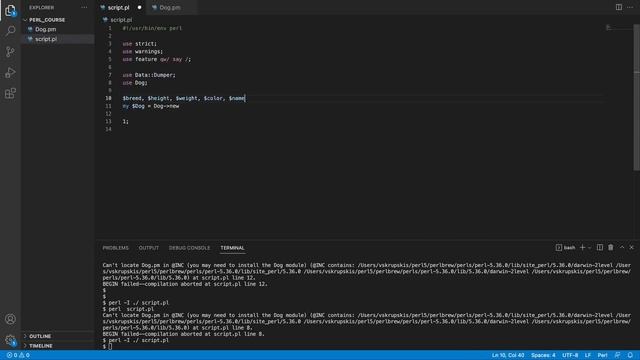The image size is (640, 360).
Task: Click the editor vertical scrollbar
Action: [x=636, y=97]
